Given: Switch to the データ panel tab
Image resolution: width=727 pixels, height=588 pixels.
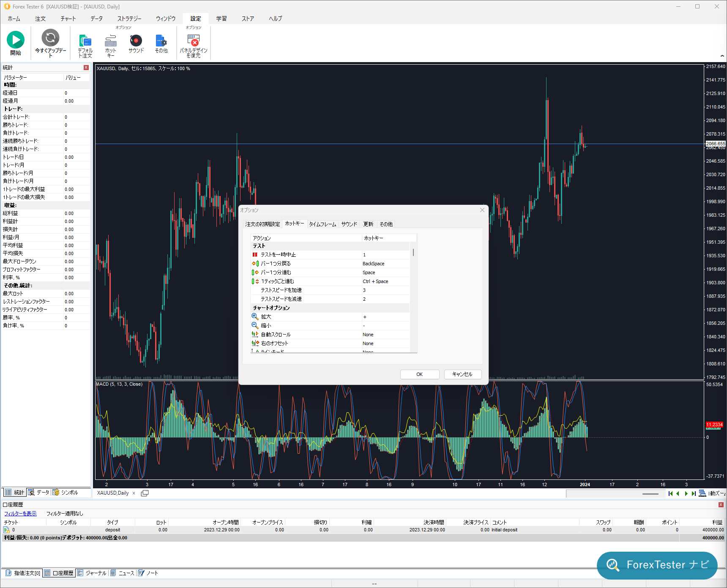Looking at the screenshot, I should click(39, 493).
